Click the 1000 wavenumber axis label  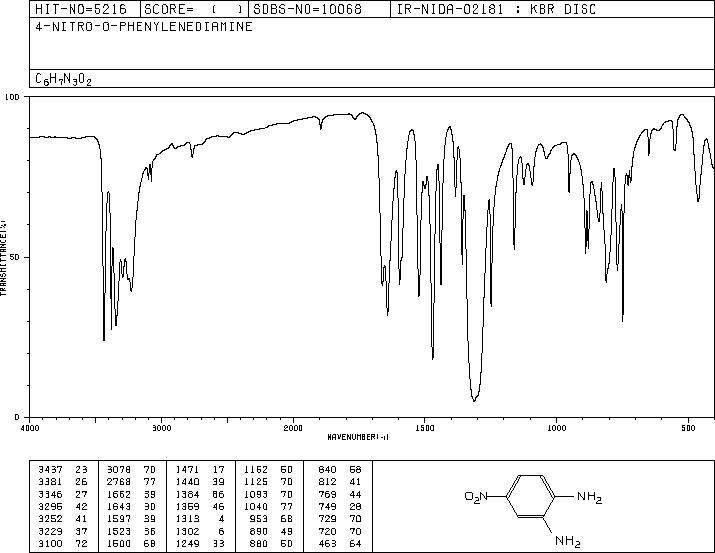coord(557,428)
